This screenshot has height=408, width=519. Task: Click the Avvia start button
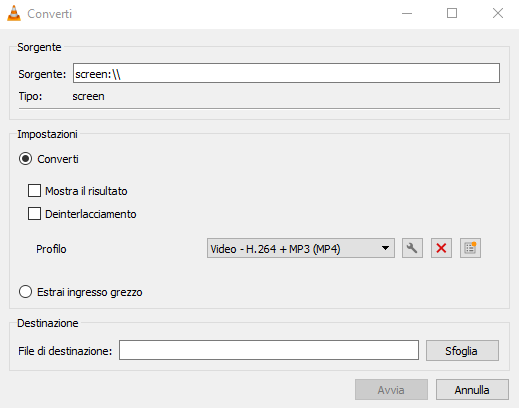click(x=391, y=389)
